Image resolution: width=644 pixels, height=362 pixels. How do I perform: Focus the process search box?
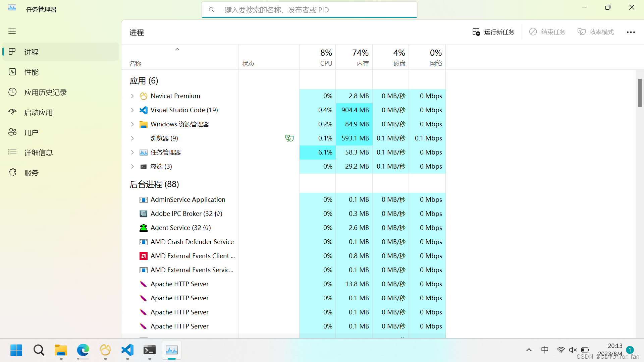click(x=309, y=10)
